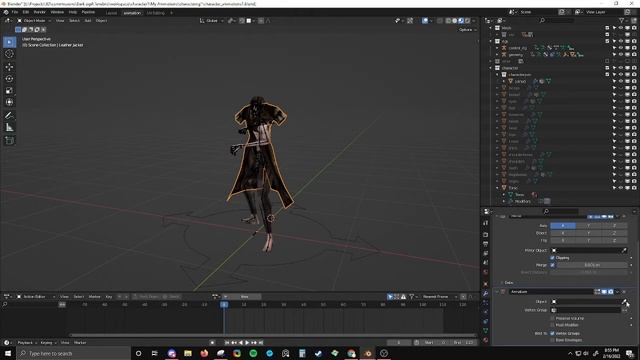This screenshot has height=360, width=640.
Task: Open the File menu
Action: 15,12
